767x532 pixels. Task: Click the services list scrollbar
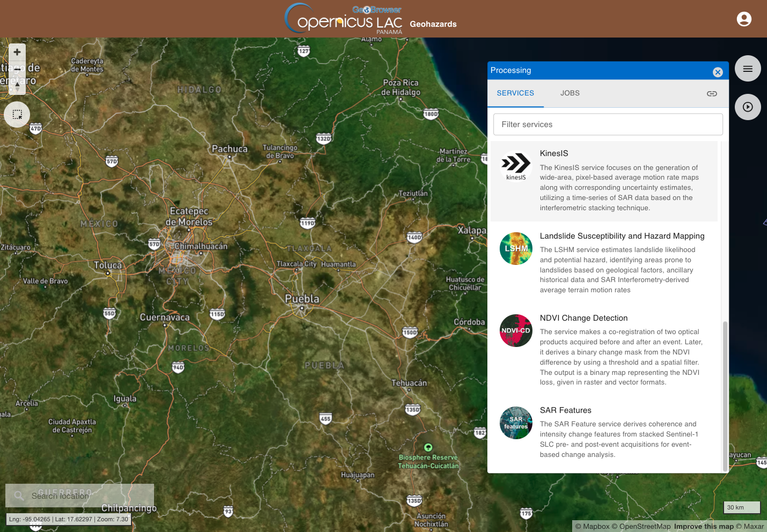(x=725, y=396)
